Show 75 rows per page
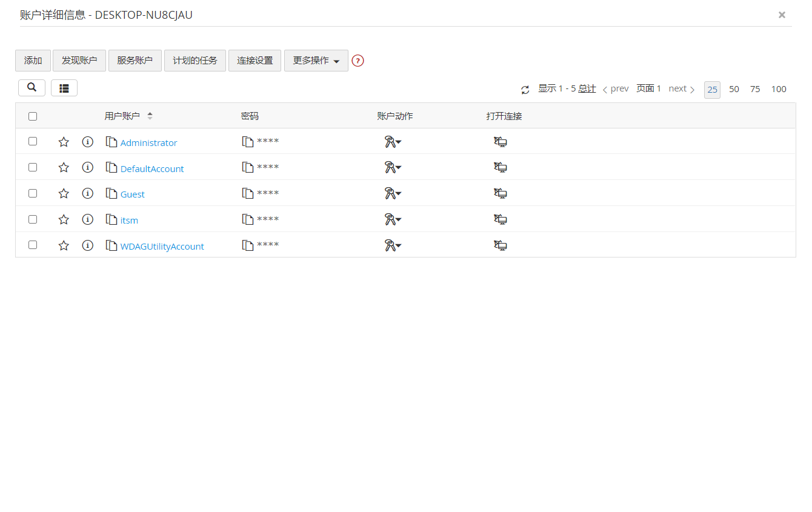Screen dimensions: 812x512 pyautogui.click(x=755, y=89)
